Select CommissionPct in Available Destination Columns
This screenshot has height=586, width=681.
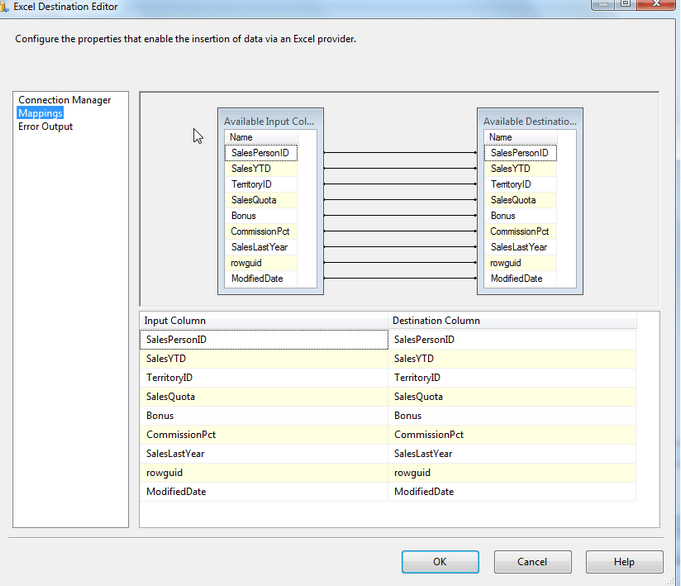(520, 231)
